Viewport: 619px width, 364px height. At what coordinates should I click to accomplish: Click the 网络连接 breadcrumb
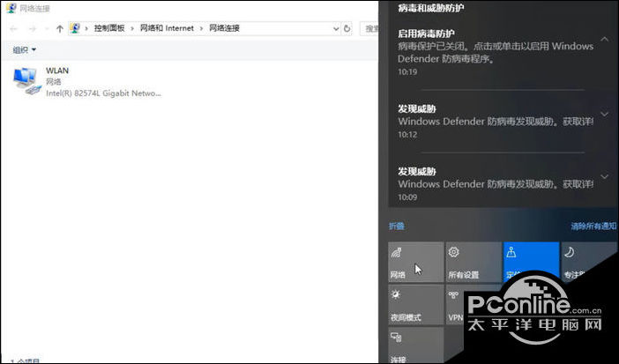coord(224,28)
